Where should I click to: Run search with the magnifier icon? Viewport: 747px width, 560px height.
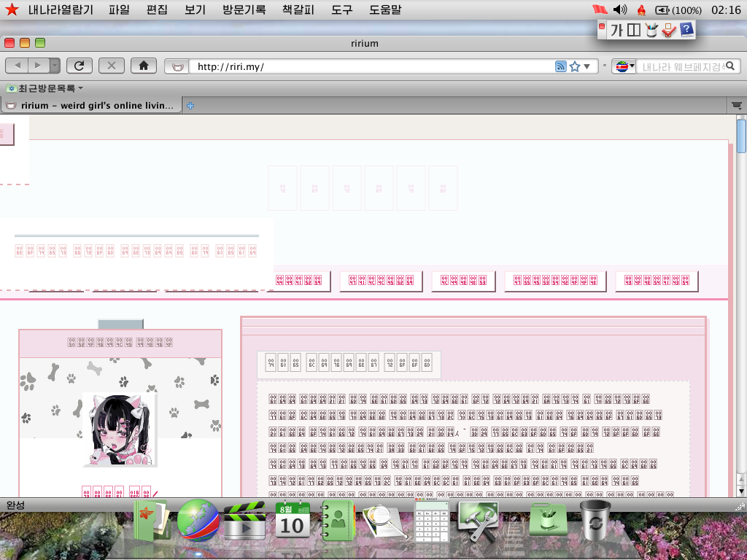[x=731, y=66]
